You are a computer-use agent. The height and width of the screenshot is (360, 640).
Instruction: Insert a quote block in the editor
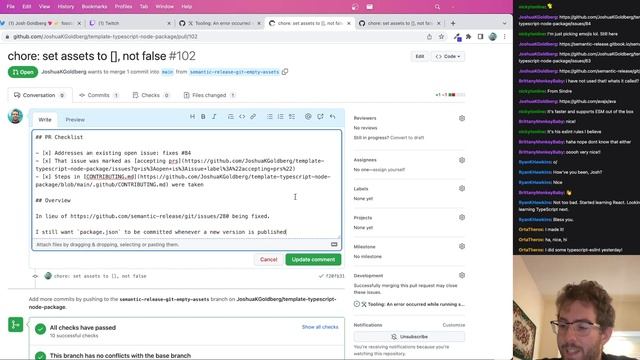click(x=231, y=117)
